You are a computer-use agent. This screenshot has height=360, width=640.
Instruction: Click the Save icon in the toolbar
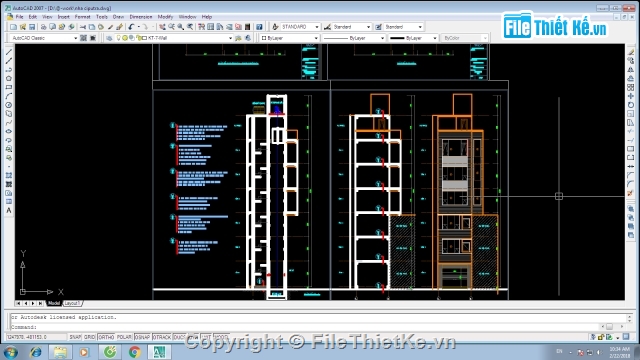(32, 27)
